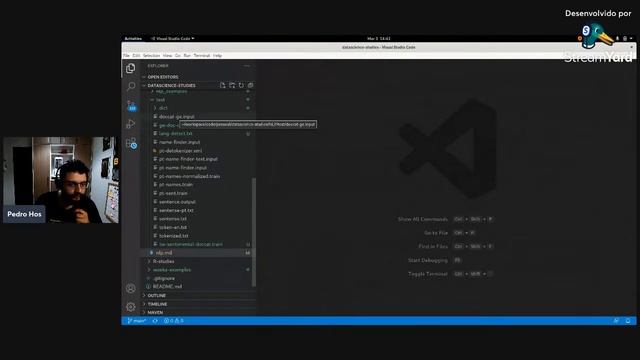
Task: Click the New Folder icon in Explorer
Action: coord(232,85)
